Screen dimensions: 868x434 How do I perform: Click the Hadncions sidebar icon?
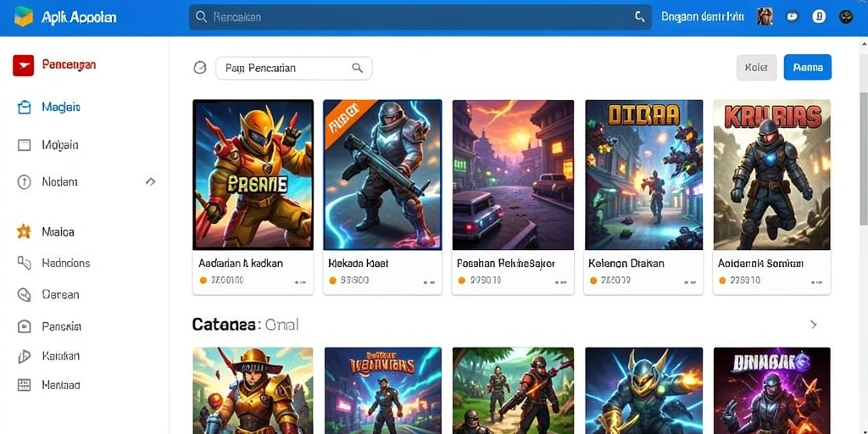tap(24, 263)
